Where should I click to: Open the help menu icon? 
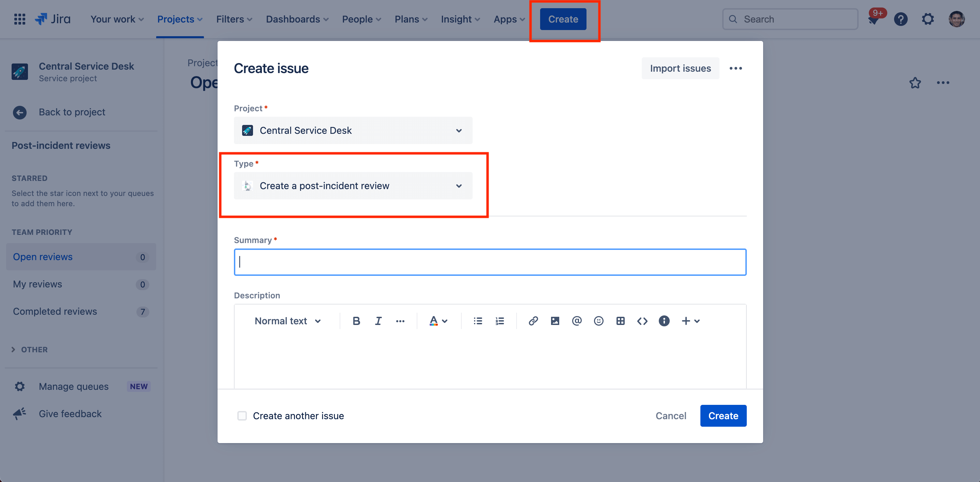pos(901,19)
